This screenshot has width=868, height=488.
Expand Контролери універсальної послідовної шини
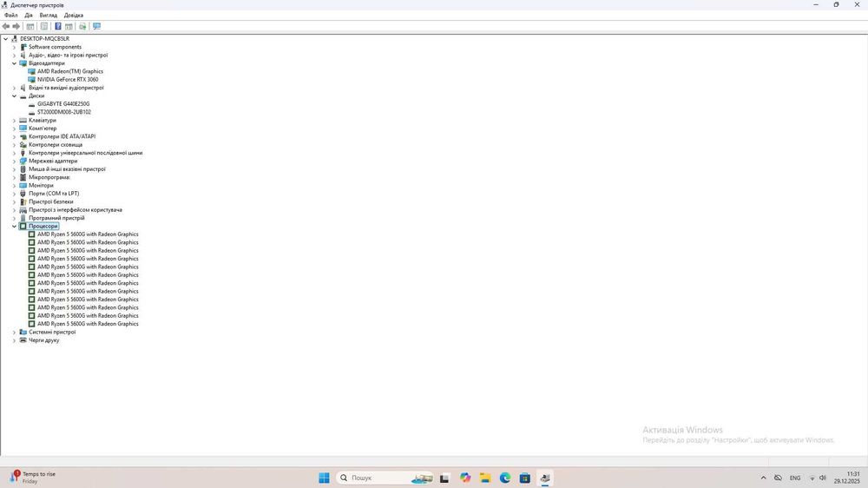(15, 153)
